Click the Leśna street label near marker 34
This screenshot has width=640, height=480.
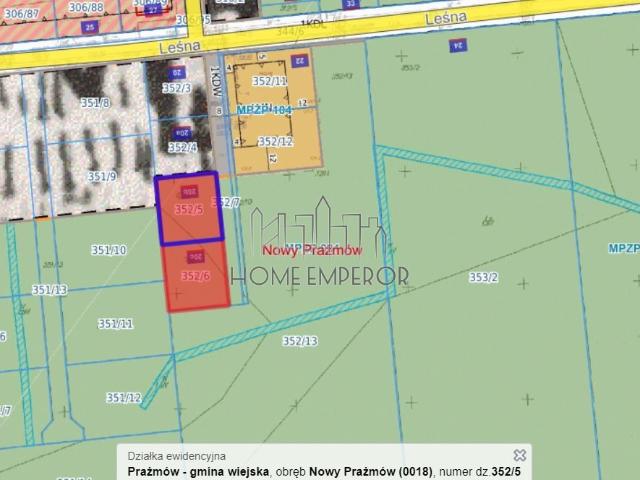(446, 18)
